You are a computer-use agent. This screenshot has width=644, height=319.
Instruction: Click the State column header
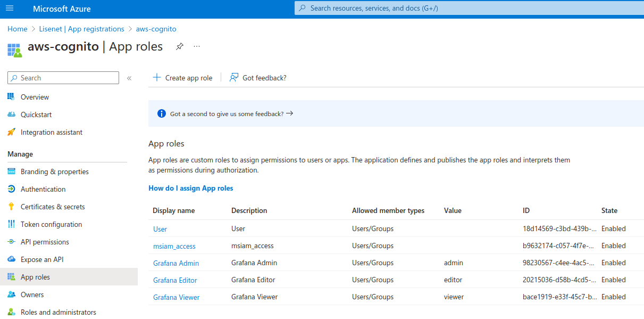[x=609, y=210]
